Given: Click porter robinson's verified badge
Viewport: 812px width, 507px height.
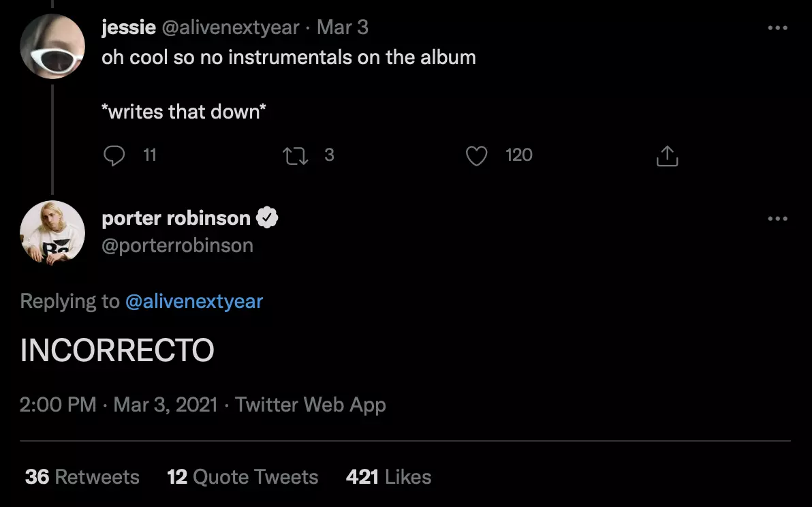Looking at the screenshot, I should (x=267, y=217).
